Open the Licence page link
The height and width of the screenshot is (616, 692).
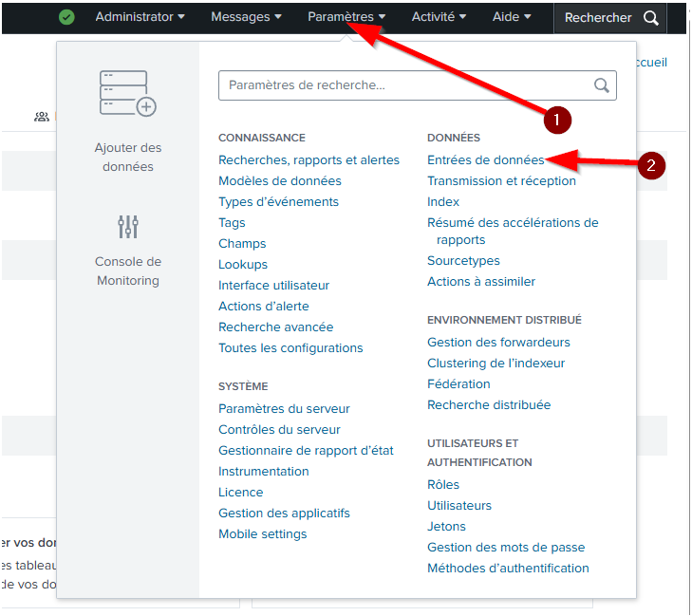coord(241,493)
